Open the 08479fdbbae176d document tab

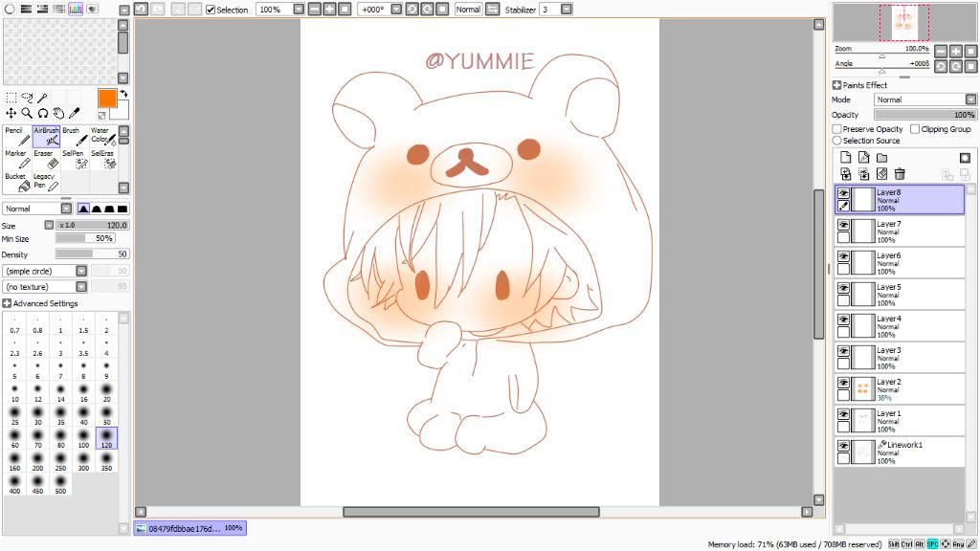point(190,528)
